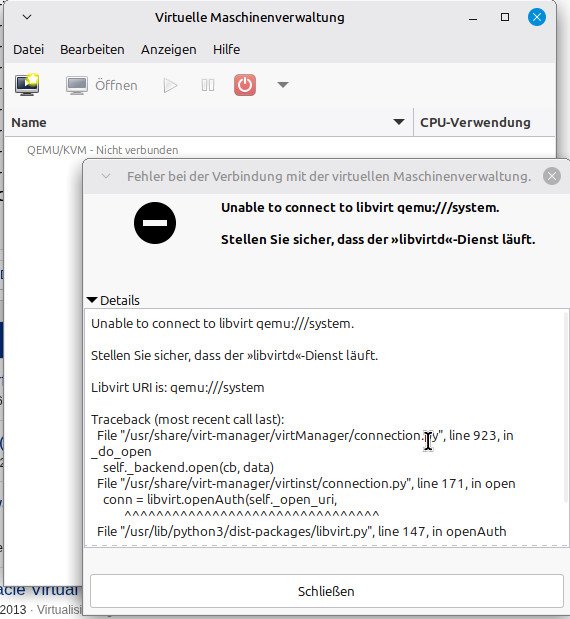The width and height of the screenshot is (570, 619).
Task: Click 'Libvirt URI is: qemu:///system' text
Action: coord(178,387)
